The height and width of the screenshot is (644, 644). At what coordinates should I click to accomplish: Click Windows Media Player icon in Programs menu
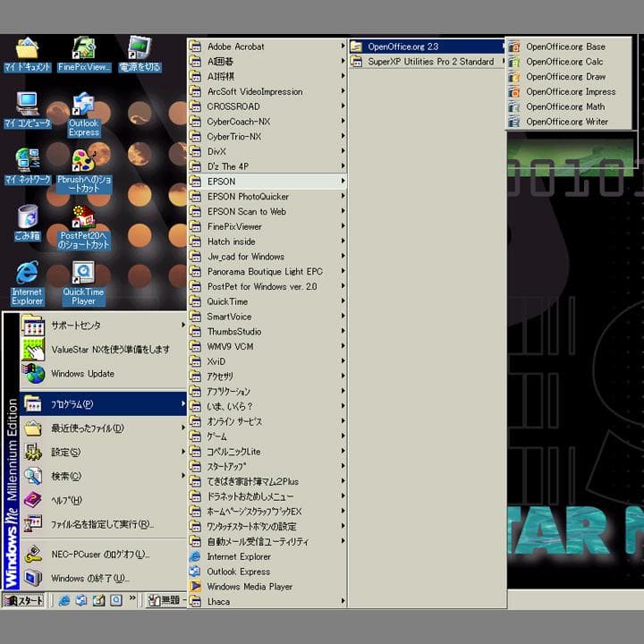pyautogui.click(x=195, y=587)
